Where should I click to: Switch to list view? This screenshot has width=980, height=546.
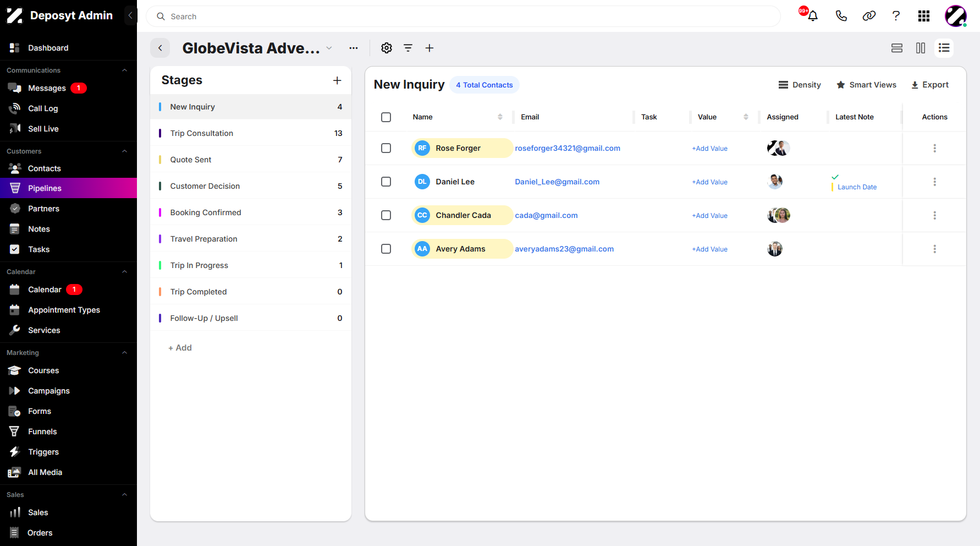944,48
